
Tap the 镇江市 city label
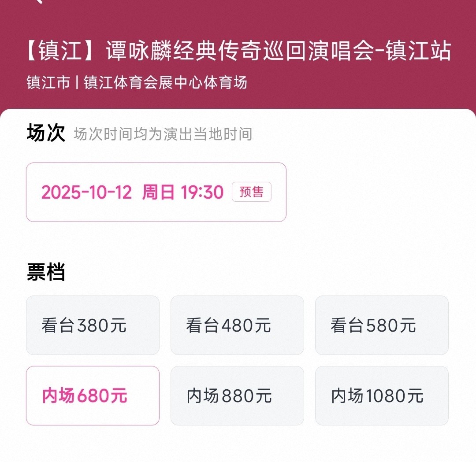point(48,82)
